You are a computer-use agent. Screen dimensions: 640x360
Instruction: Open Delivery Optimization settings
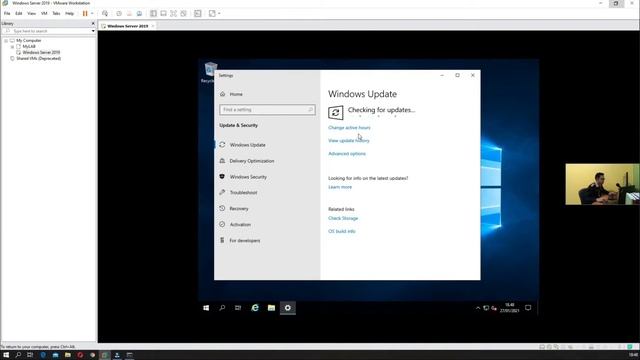coord(252,161)
